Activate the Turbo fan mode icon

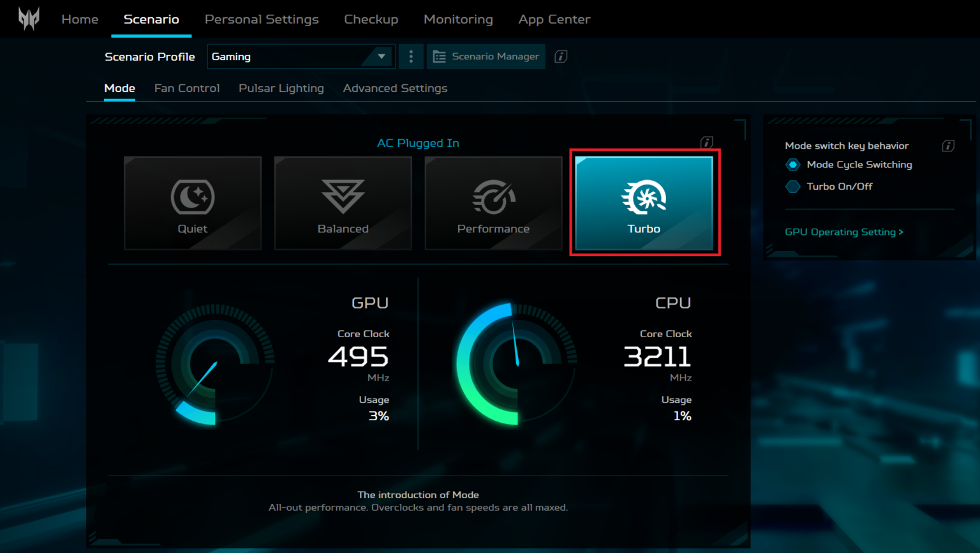pos(644,198)
